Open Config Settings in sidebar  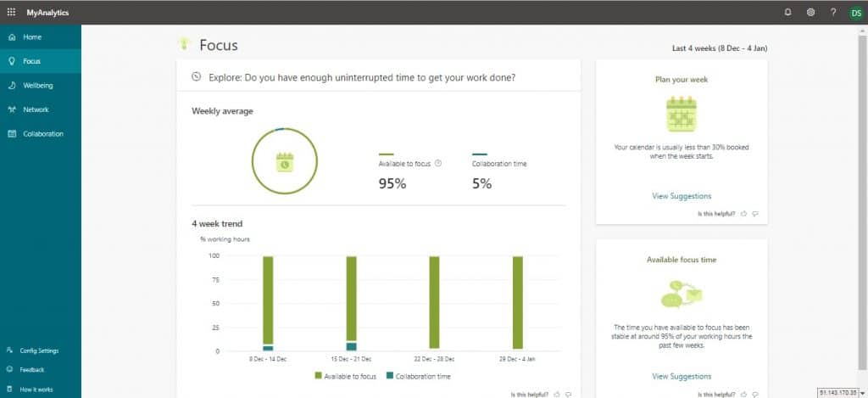coord(39,350)
